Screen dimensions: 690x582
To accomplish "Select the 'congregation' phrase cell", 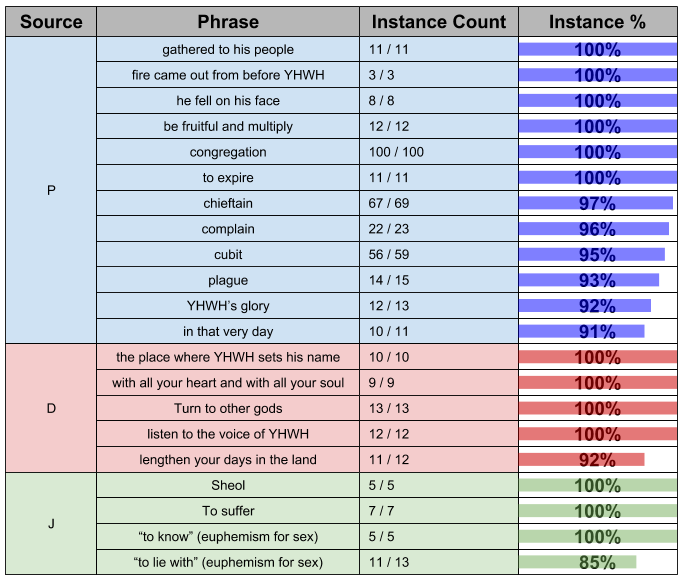I will click(x=228, y=152).
